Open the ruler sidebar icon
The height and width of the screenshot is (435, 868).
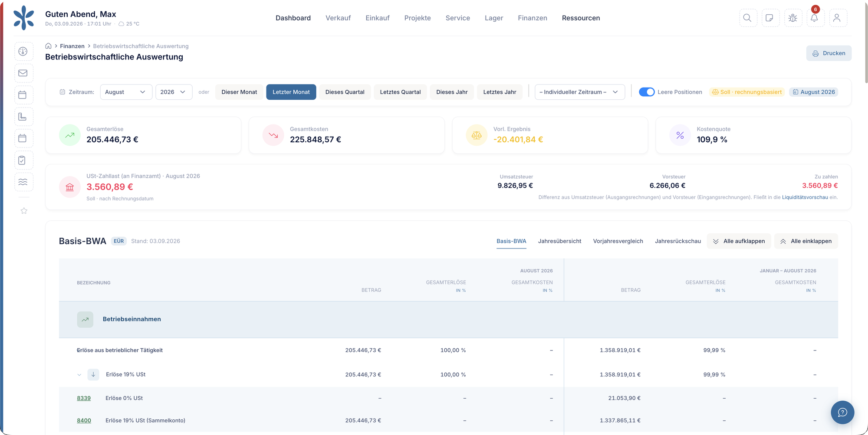coord(23,116)
